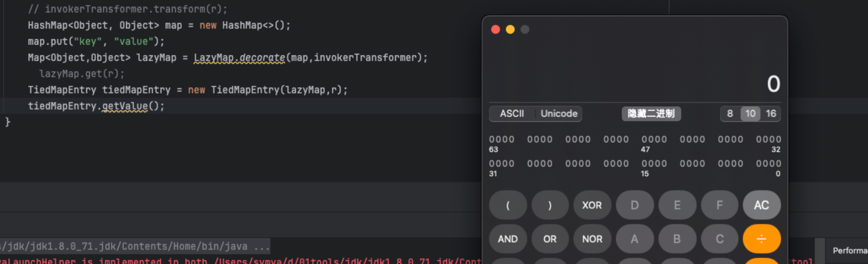
Task: Click the orange divide operator key
Action: (x=762, y=239)
